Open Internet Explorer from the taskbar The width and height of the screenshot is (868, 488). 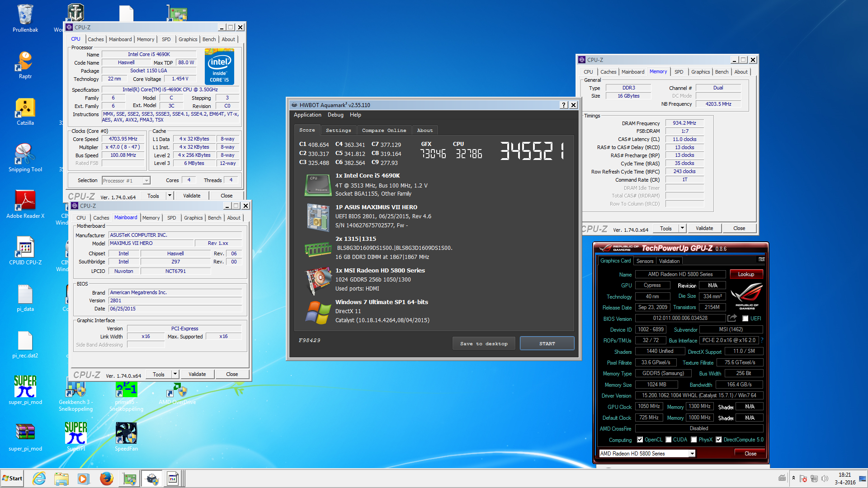pos(39,479)
